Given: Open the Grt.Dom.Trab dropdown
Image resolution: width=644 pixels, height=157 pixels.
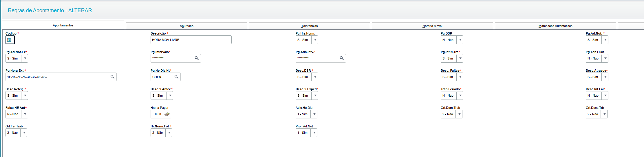Looking at the screenshot, I should point(459,114).
